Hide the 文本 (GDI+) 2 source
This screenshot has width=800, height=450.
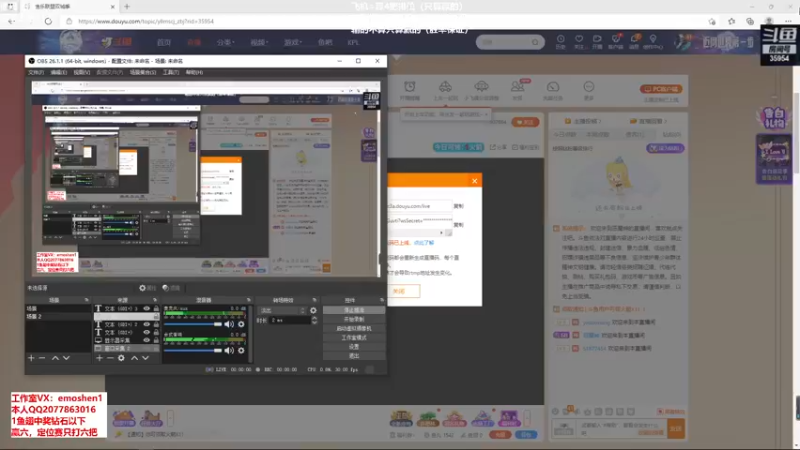pyautogui.click(x=146, y=324)
